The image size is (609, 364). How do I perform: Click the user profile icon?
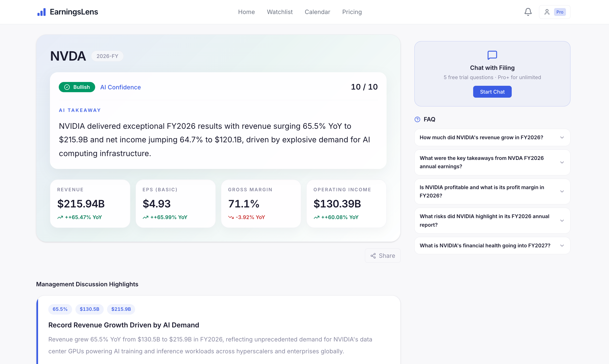(547, 12)
